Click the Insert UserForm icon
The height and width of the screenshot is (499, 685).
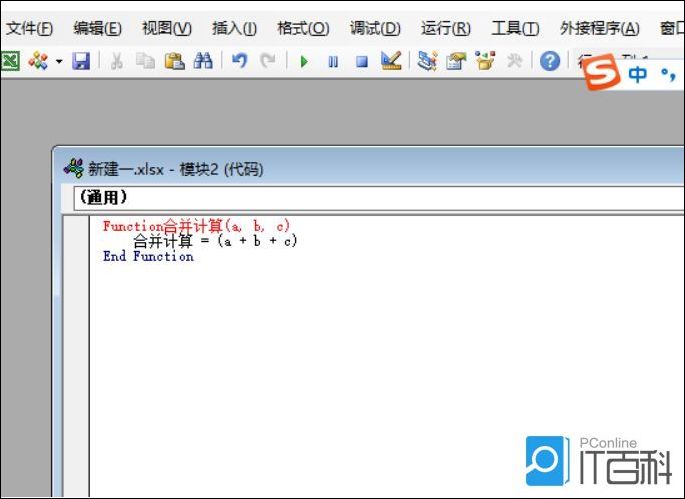(x=38, y=61)
